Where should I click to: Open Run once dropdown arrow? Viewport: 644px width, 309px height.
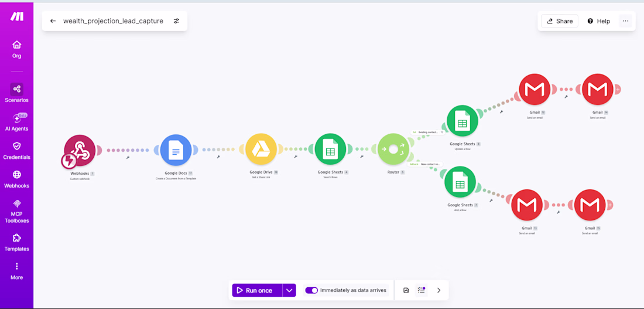tap(289, 290)
